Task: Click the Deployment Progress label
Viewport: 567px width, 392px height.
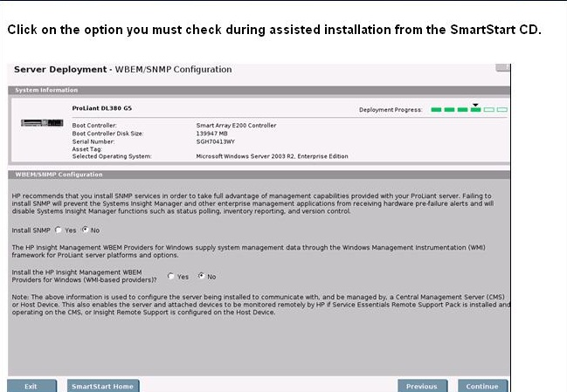Action: tap(391, 110)
